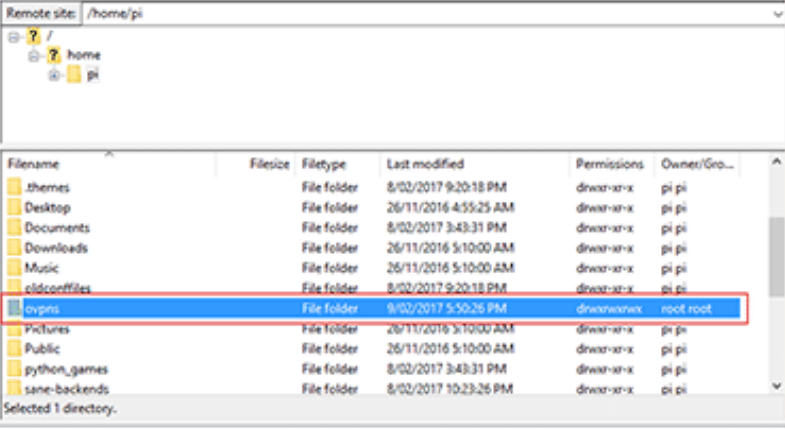The image size is (785, 429).
Task: Sort by Last modified column header
Action: pyautogui.click(x=426, y=164)
